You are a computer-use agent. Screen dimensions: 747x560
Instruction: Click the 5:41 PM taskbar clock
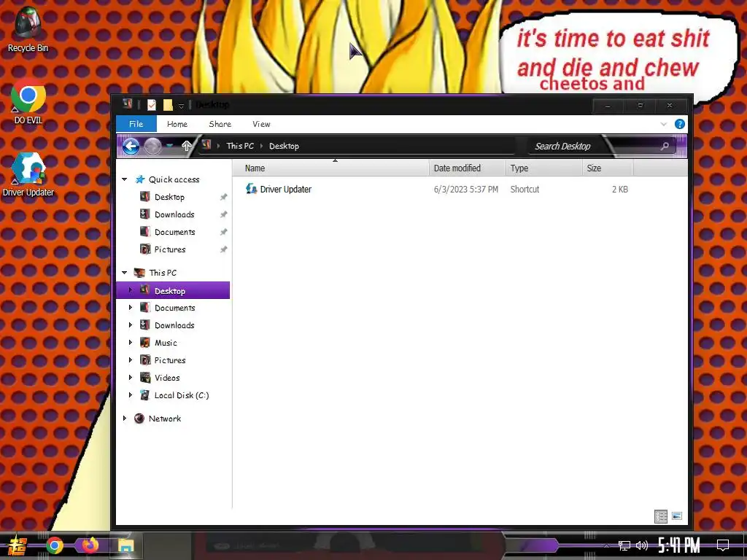click(679, 545)
